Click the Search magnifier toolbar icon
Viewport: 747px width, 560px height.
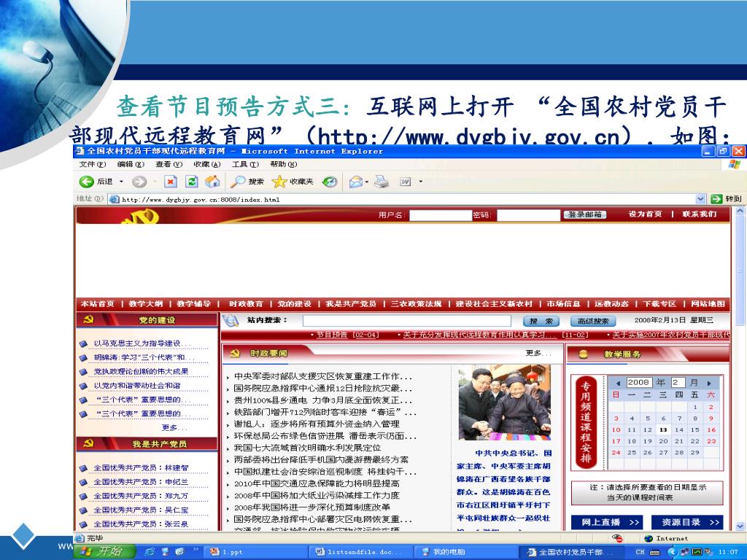click(237, 182)
